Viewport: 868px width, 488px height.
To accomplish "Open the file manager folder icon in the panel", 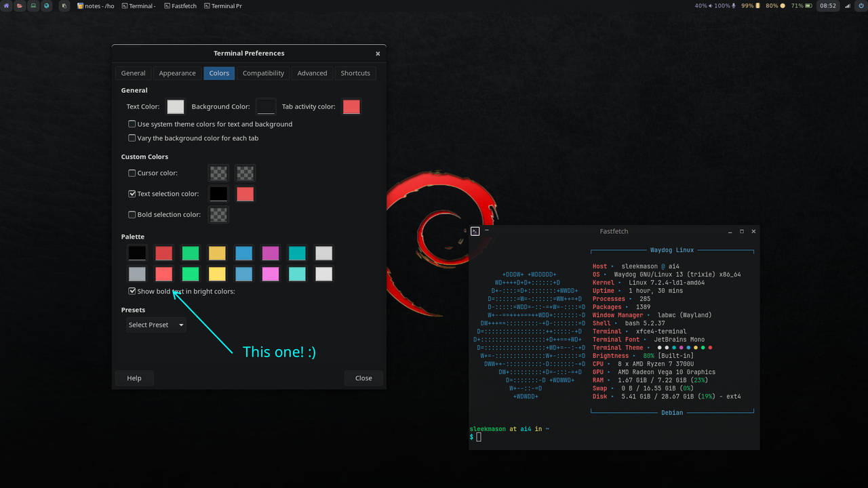I will [20, 5].
